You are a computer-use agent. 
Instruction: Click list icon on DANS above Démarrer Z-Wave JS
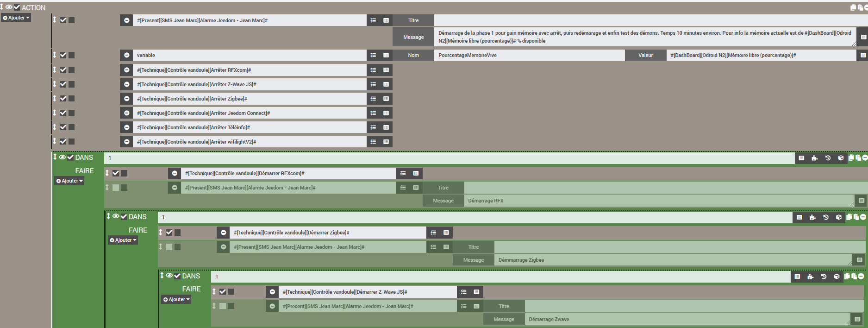tap(797, 277)
